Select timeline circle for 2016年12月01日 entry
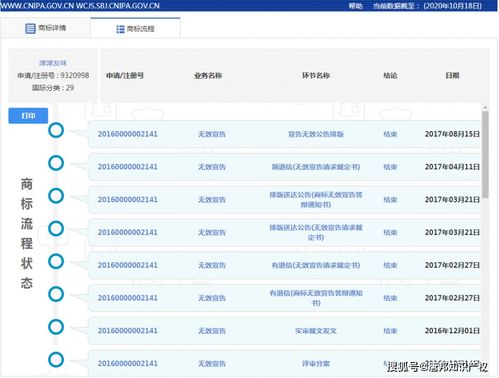The height and width of the screenshot is (378, 499). (x=56, y=327)
